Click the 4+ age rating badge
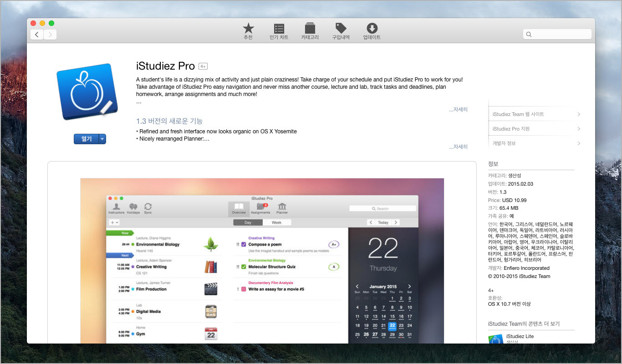 (x=203, y=66)
